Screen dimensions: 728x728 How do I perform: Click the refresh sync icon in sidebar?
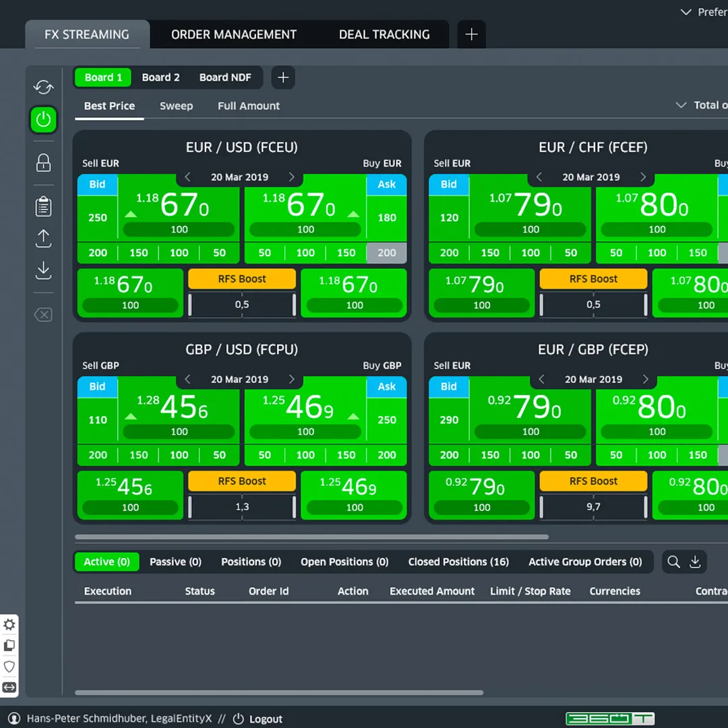[43, 87]
